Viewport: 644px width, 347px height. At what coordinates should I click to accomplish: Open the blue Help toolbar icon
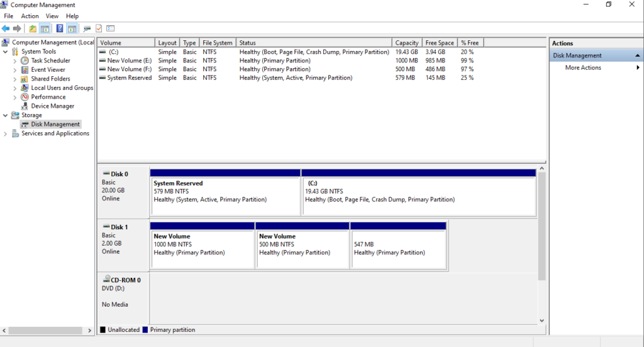pyautogui.click(x=60, y=28)
